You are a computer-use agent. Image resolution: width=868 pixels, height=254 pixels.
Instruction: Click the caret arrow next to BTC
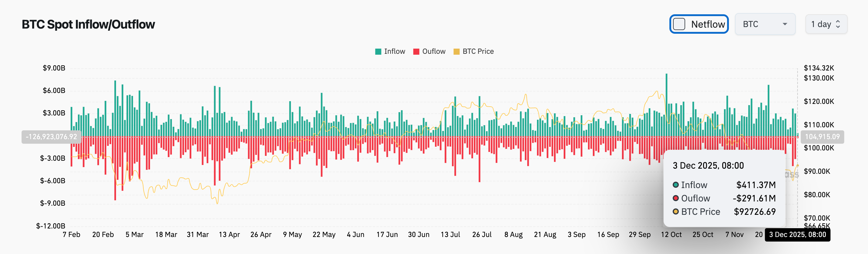[x=785, y=24]
